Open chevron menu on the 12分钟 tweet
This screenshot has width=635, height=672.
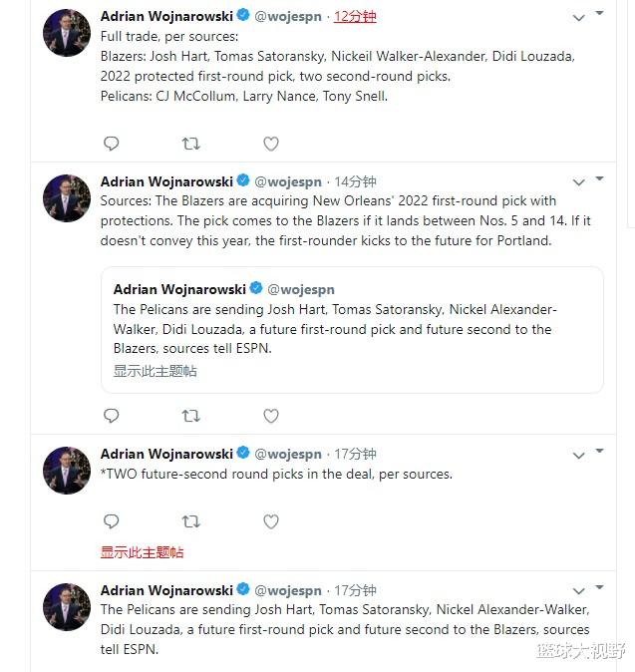point(579,18)
